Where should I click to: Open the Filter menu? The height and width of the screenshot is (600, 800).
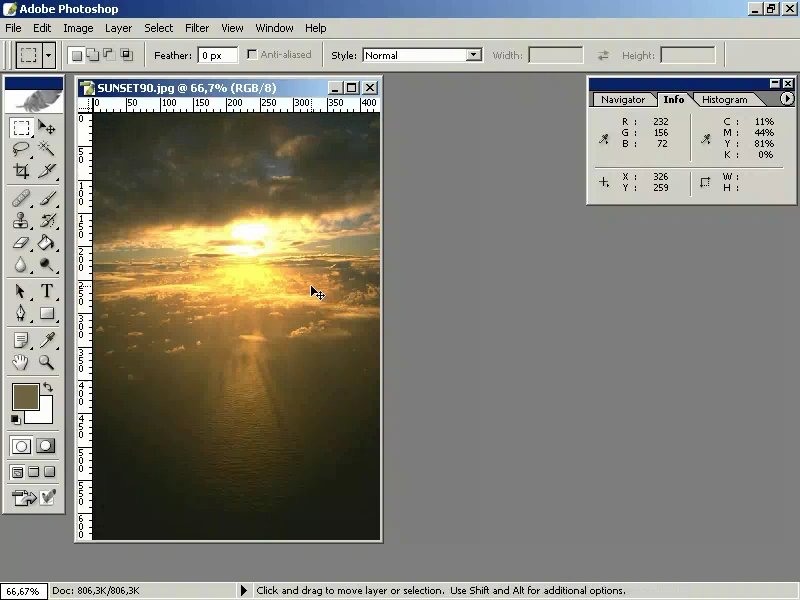(x=197, y=28)
